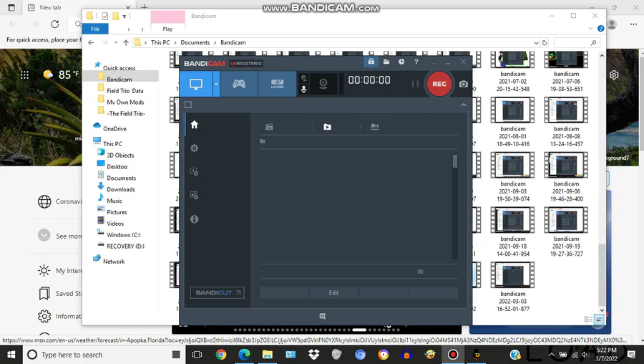Launch the BANDICUT button
The height and width of the screenshot is (364, 644).
point(218,293)
